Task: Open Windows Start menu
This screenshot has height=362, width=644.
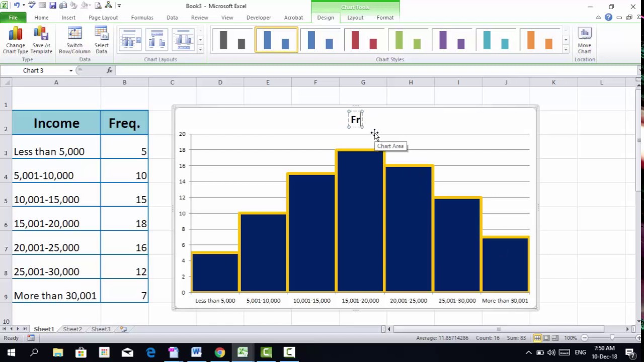Action: (x=11, y=352)
